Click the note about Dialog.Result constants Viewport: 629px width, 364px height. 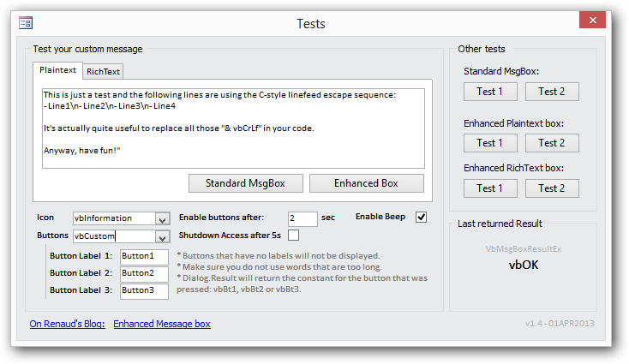click(302, 283)
